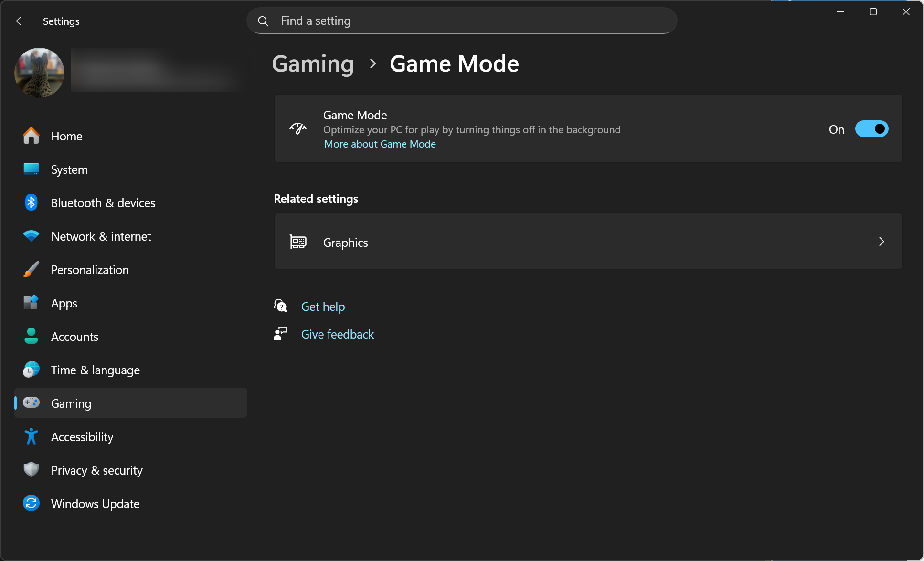Open the More about Game Mode link
924x561 pixels.
tap(380, 144)
